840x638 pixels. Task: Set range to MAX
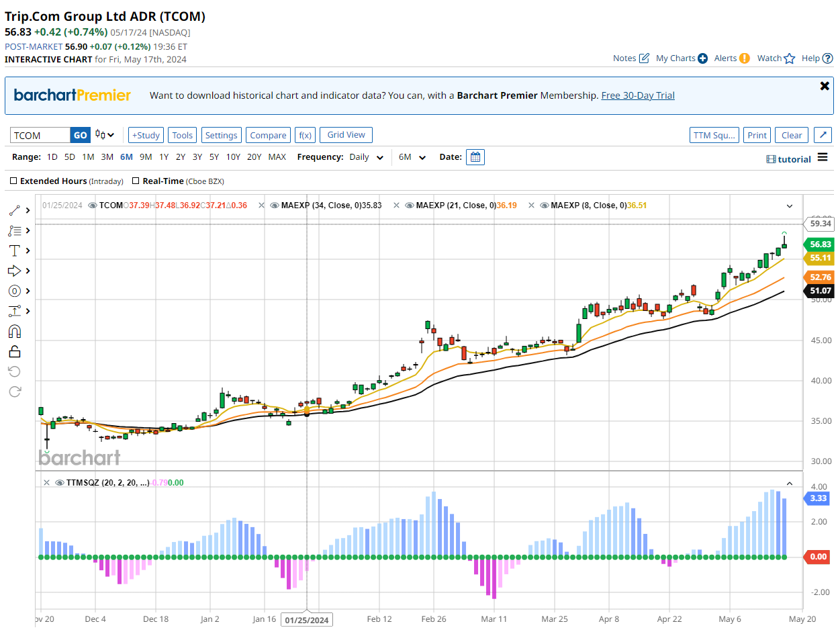pyautogui.click(x=277, y=157)
